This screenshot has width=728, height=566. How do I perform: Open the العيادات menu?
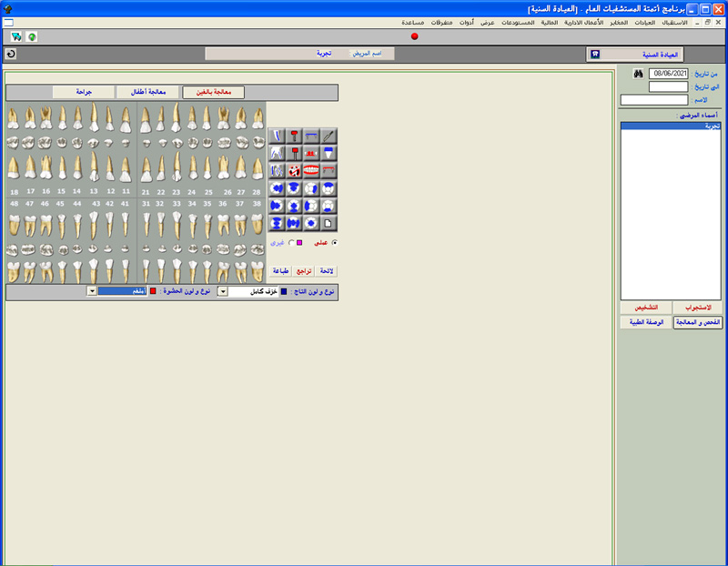(644, 21)
